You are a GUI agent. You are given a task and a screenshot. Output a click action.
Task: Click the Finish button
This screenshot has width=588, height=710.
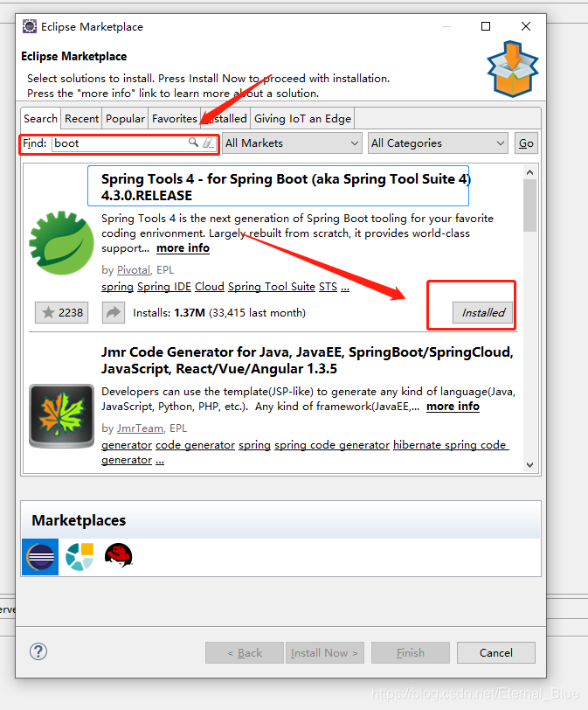tap(411, 652)
